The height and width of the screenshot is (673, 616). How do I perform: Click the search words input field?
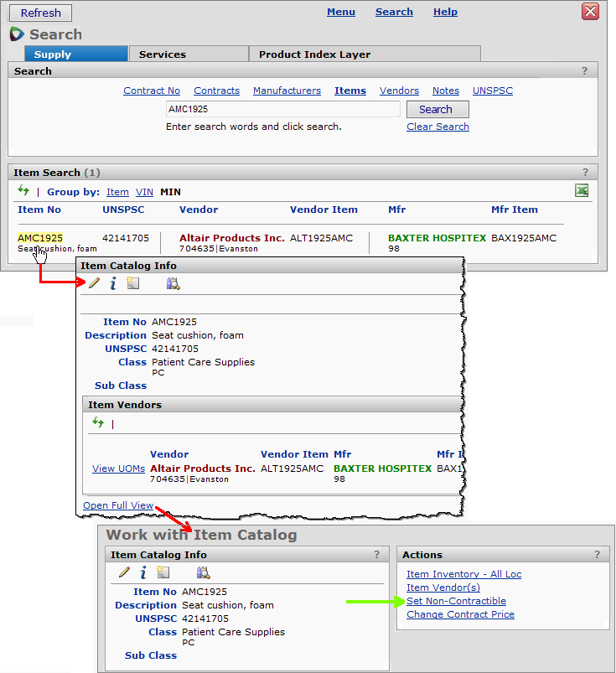click(x=282, y=109)
